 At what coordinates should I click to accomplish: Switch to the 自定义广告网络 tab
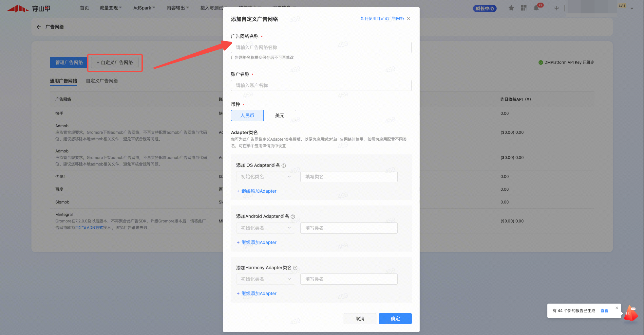(102, 81)
